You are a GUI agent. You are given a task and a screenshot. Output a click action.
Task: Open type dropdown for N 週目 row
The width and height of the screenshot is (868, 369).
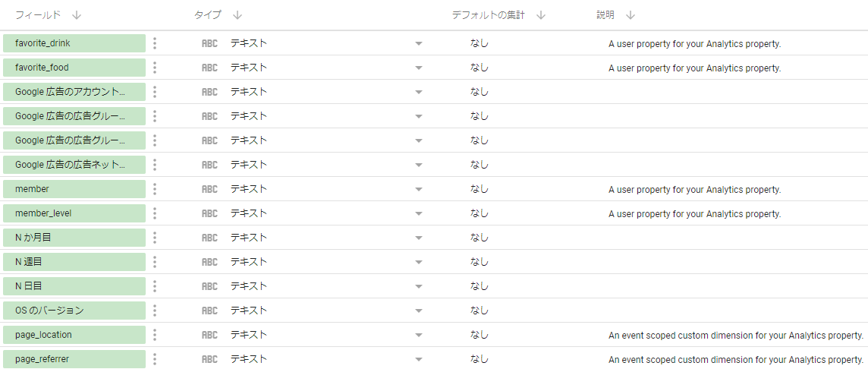pos(418,263)
